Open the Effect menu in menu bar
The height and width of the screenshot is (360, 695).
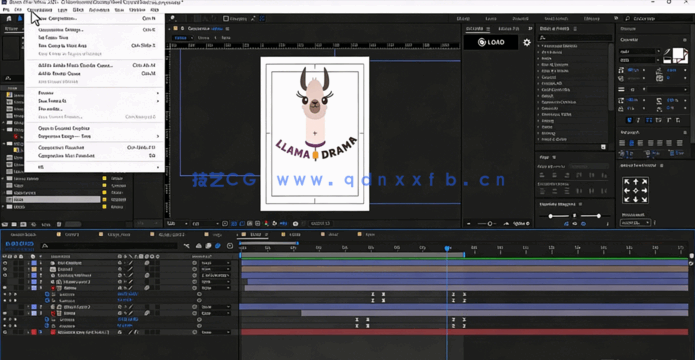pos(78,9)
